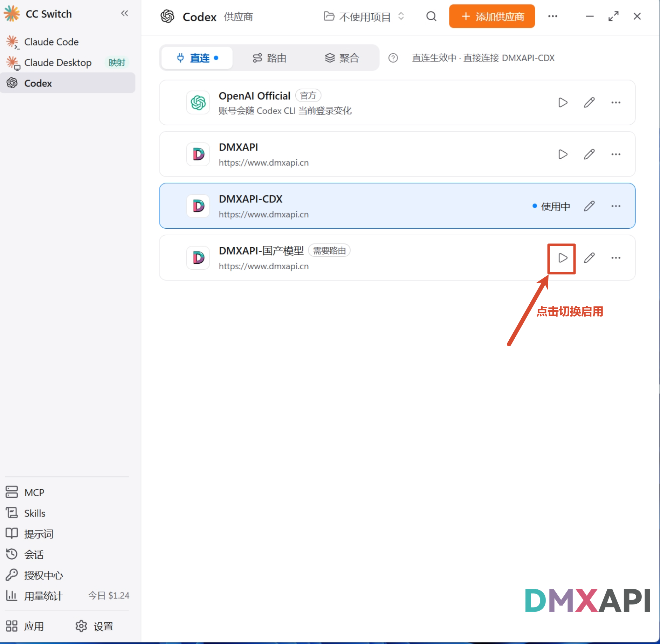Open Claude Code in the sidebar
This screenshot has width=660, height=644.
tap(68, 42)
